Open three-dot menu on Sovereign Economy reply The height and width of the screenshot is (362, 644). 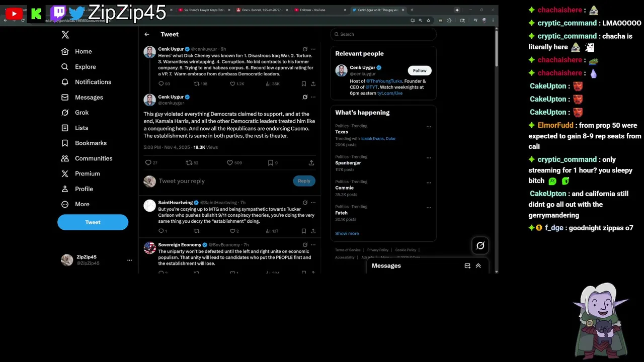pos(313,245)
